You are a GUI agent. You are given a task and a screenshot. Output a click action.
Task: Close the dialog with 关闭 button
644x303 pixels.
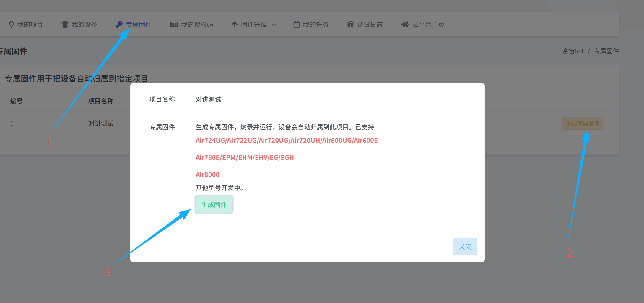point(465,247)
